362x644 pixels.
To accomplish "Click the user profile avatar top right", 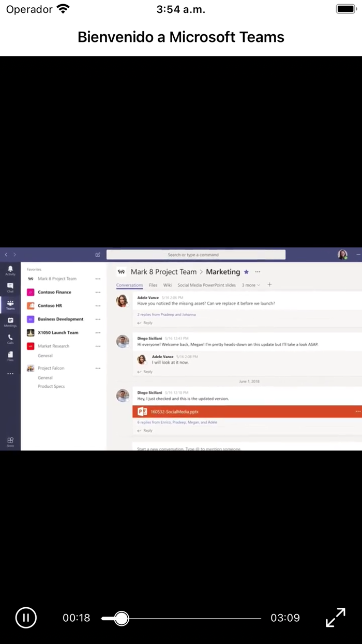I will (x=342, y=255).
